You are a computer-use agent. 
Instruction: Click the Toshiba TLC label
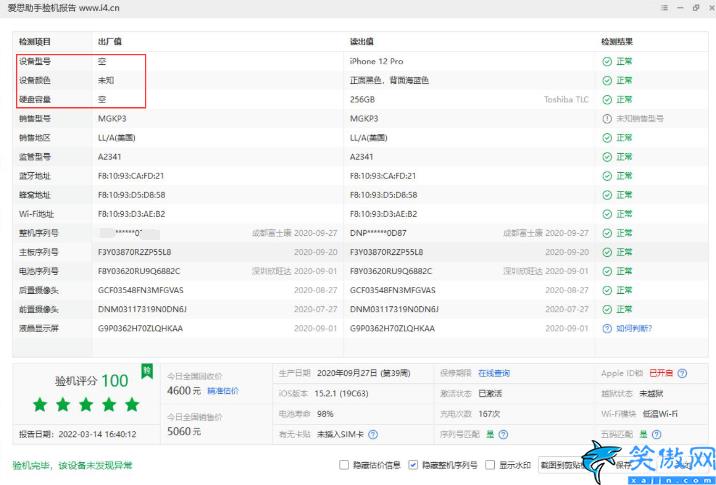click(x=566, y=100)
